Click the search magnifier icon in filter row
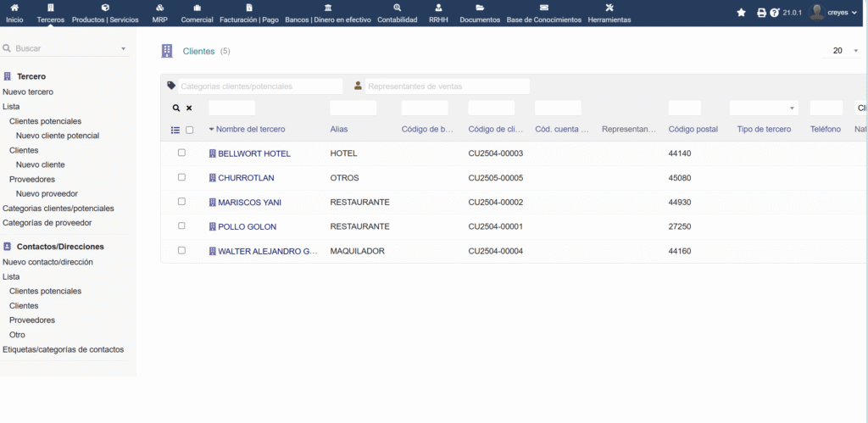The width and height of the screenshot is (868, 423). coord(176,109)
